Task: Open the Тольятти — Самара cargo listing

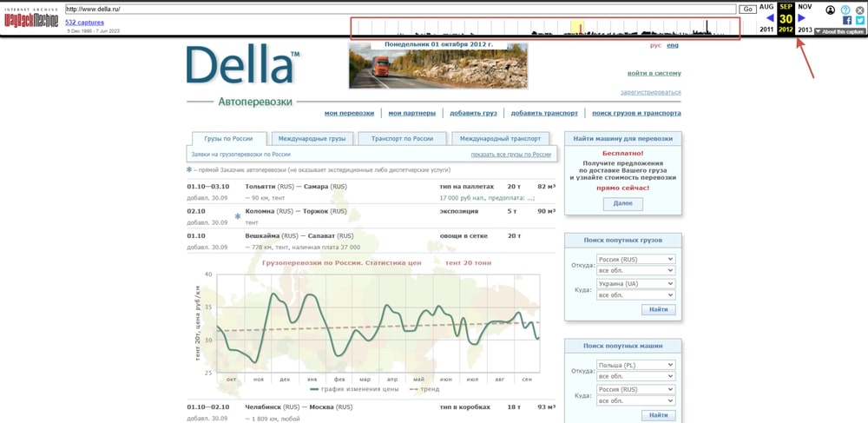Action: pyautogui.click(x=296, y=187)
